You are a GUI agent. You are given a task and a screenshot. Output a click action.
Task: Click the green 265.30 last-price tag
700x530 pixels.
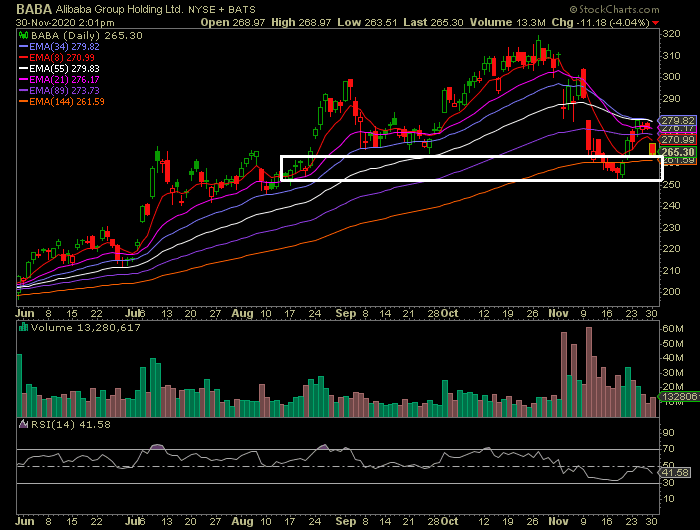[x=677, y=152]
